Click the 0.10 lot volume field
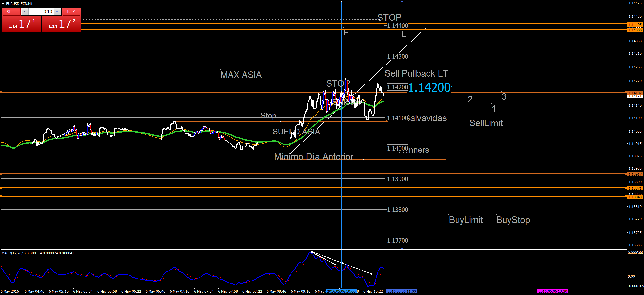The image size is (644, 295). point(42,12)
